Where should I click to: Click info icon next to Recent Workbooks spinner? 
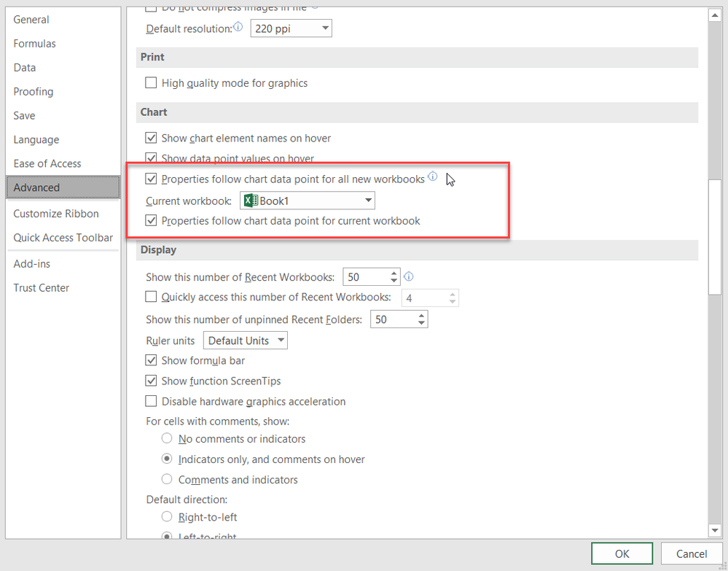click(x=409, y=276)
